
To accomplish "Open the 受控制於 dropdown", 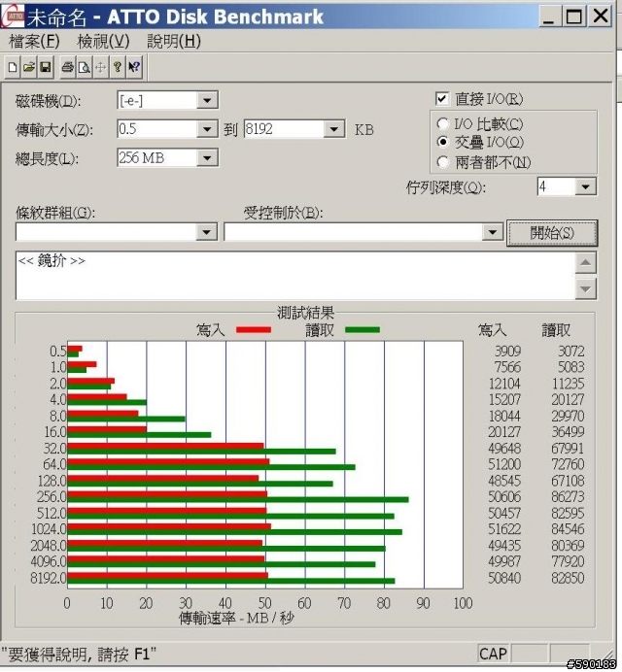I will 492,232.
